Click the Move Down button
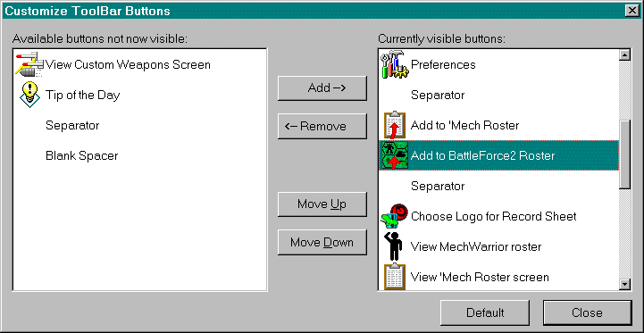This screenshot has height=333, width=644. click(322, 242)
